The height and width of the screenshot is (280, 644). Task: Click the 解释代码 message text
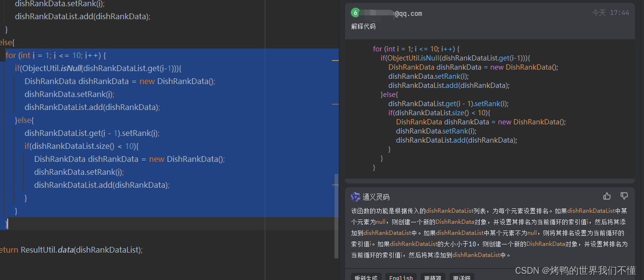tap(363, 26)
